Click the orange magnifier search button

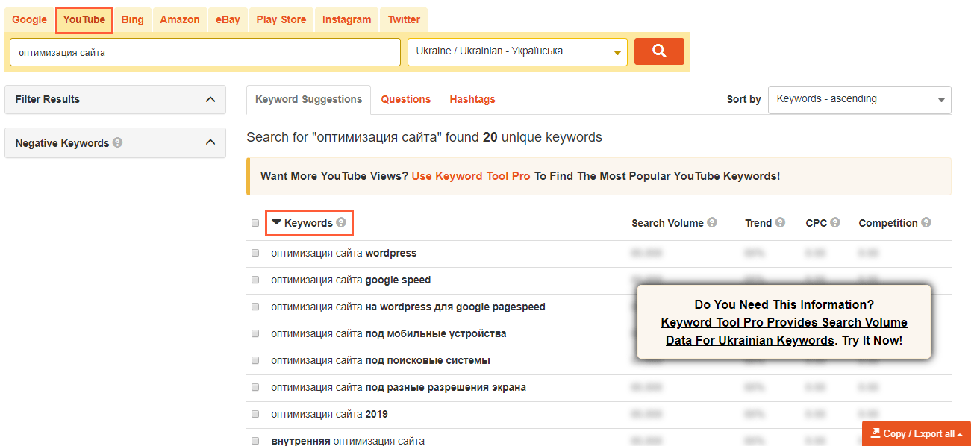pos(658,51)
